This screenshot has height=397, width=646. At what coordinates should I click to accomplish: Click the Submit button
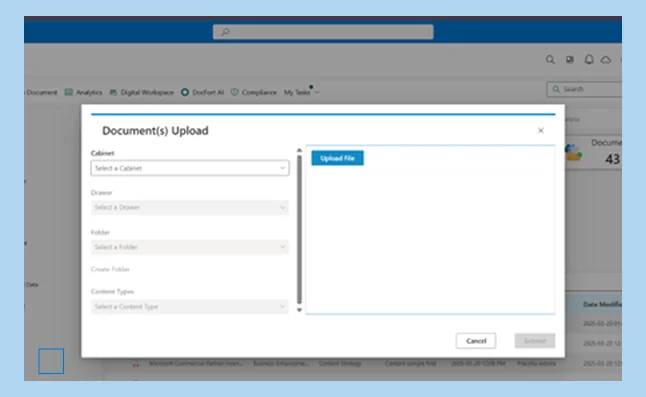(x=535, y=341)
